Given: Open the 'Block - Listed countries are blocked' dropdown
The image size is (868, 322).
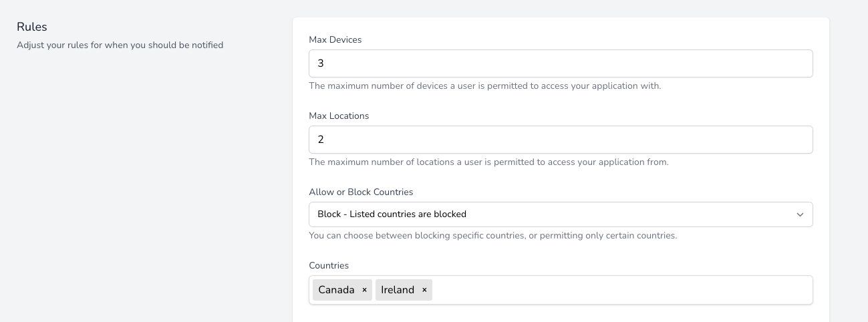Looking at the screenshot, I should coord(560,214).
